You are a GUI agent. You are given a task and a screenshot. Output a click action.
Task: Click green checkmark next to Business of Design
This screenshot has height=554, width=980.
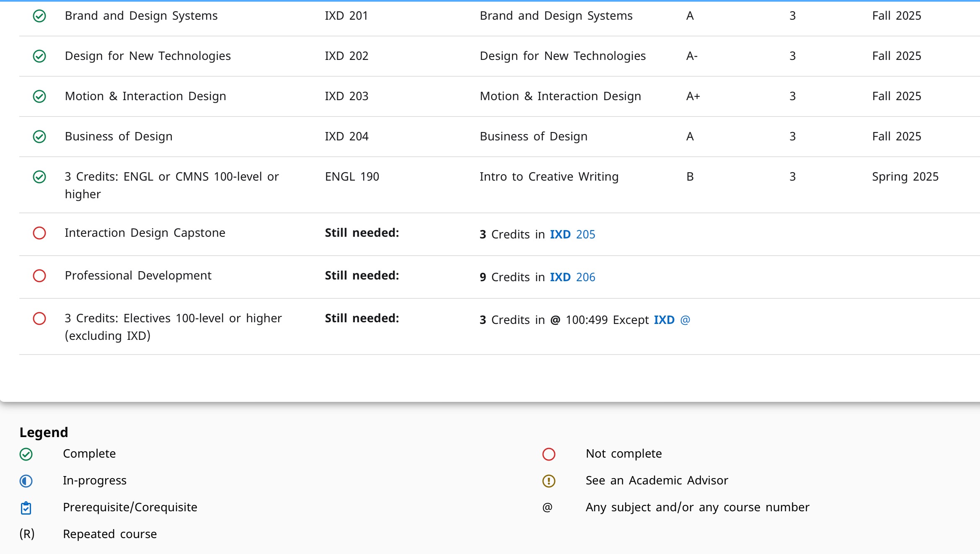tap(39, 137)
